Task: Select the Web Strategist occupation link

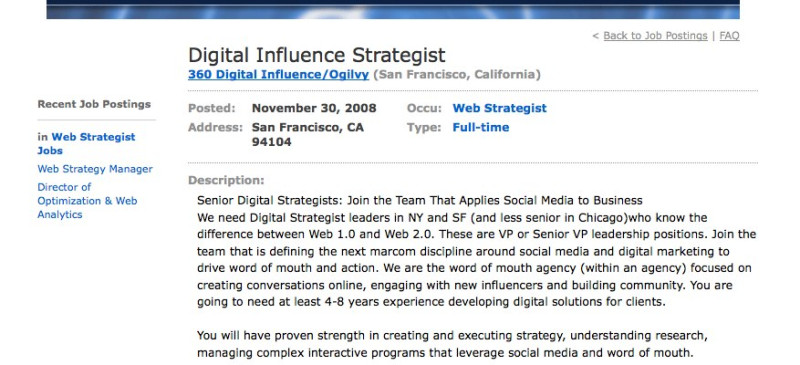Action: pyautogui.click(x=499, y=108)
